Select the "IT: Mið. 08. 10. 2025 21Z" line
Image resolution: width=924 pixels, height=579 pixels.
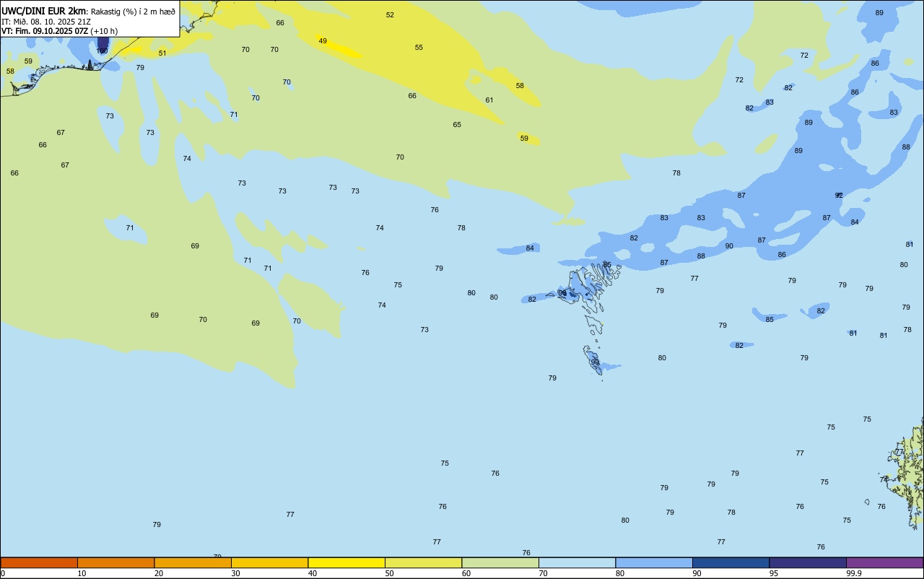[45, 21]
